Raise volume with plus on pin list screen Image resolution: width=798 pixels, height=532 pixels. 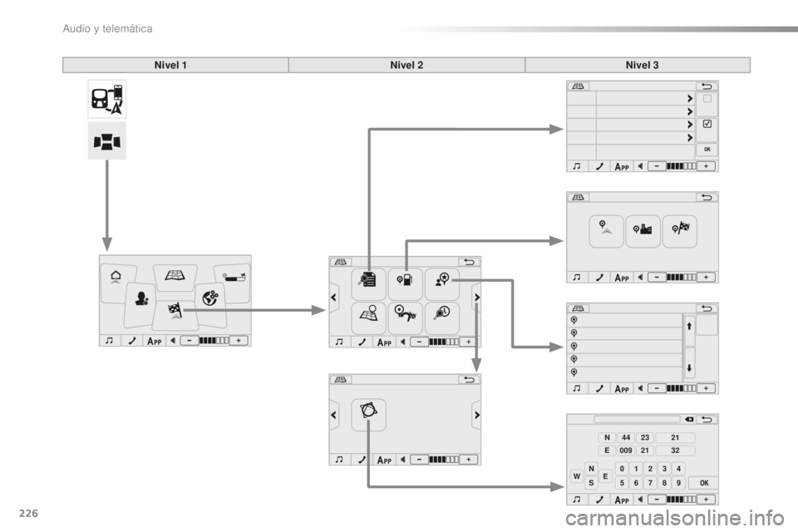[706, 388]
